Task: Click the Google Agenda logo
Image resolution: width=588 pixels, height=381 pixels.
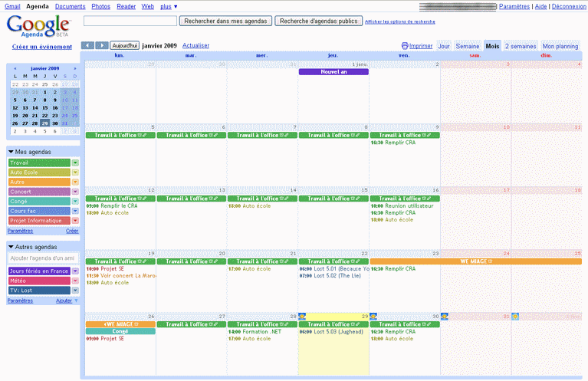Action: 38,26
